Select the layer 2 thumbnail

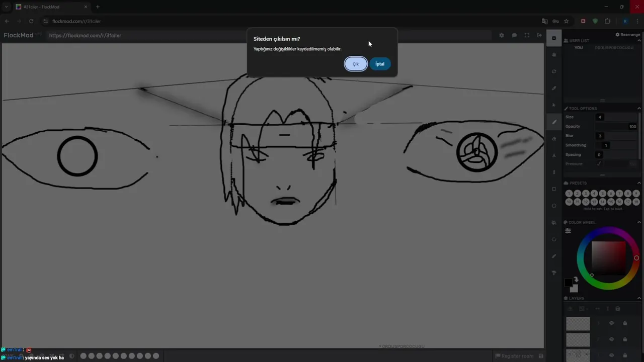pos(578,339)
